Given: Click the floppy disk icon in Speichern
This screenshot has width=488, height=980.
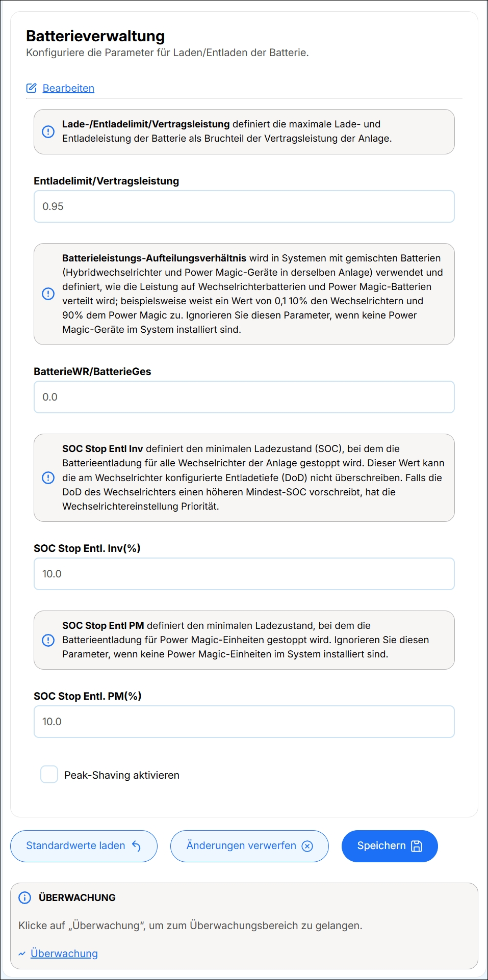Looking at the screenshot, I should click(x=417, y=846).
